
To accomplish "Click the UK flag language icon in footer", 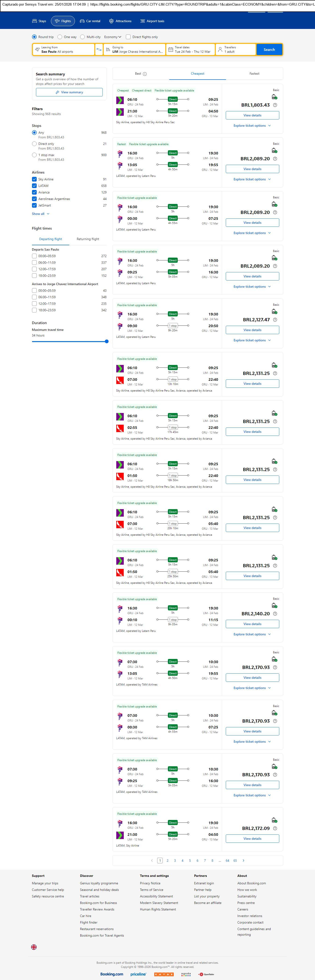I will point(34,947).
